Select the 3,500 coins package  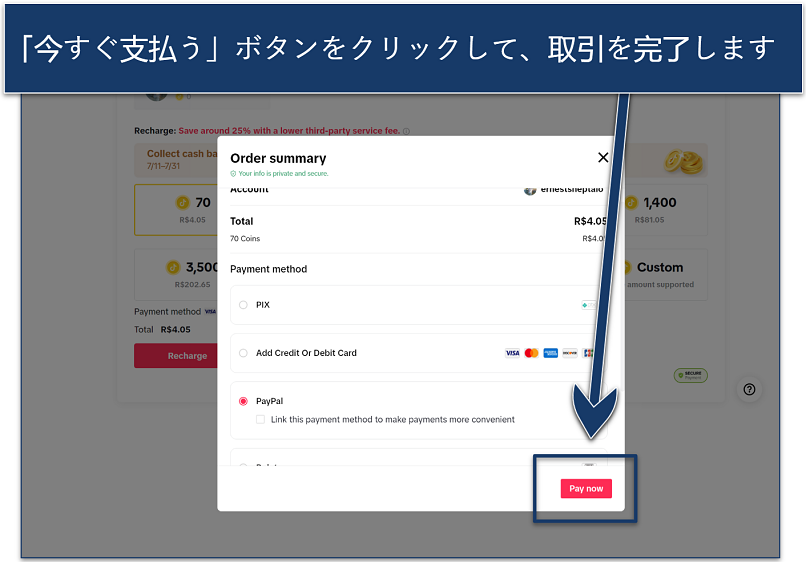176,275
